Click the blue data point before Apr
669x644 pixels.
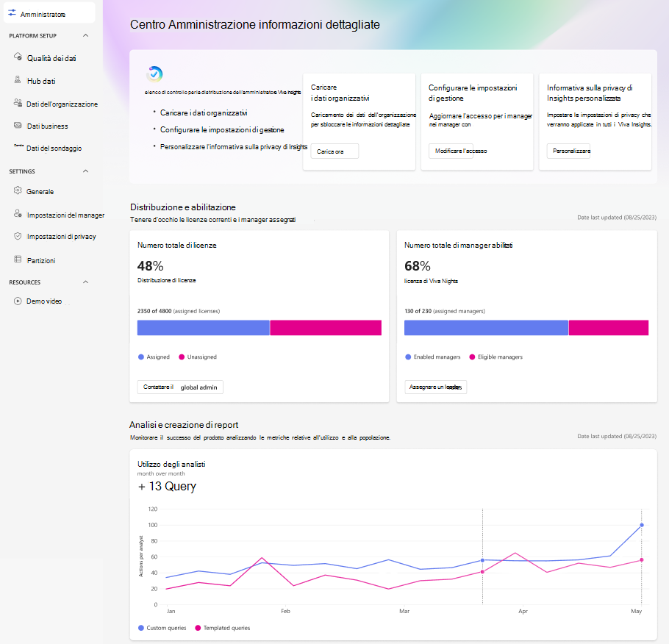click(482, 560)
